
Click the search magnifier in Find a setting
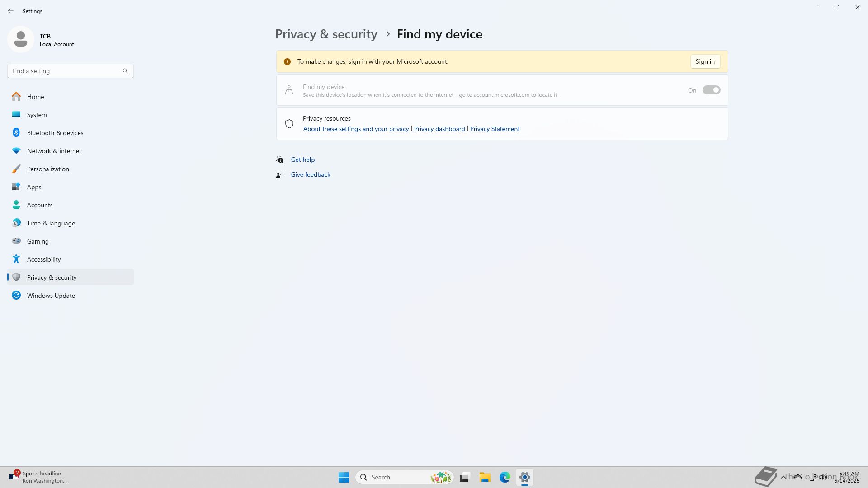pos(125,71)
